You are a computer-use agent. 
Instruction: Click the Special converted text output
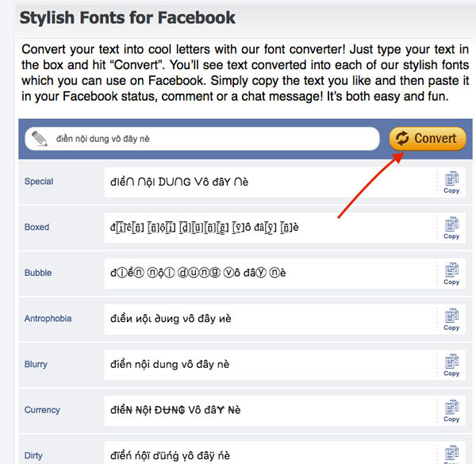tap(179, 182)
